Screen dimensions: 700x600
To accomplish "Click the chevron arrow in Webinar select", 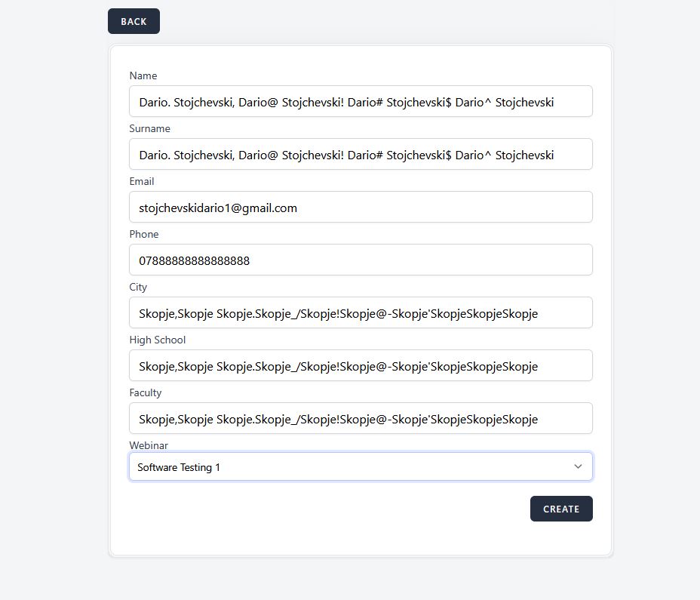I will (x=578, y=466).
